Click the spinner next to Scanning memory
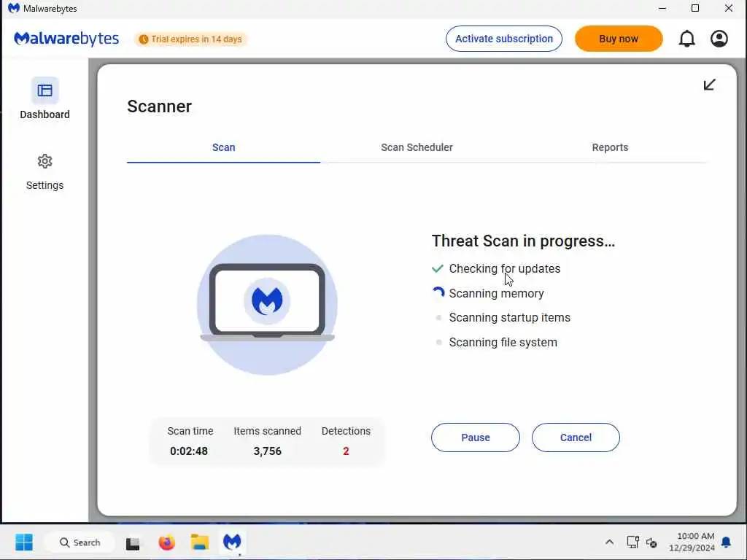 coord(438,293)
